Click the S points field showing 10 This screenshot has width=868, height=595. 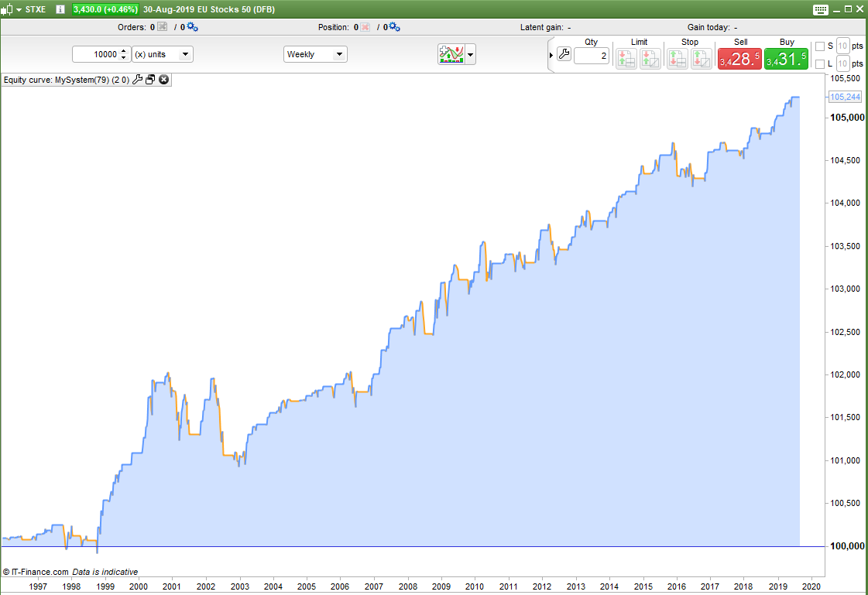(842, 46)
